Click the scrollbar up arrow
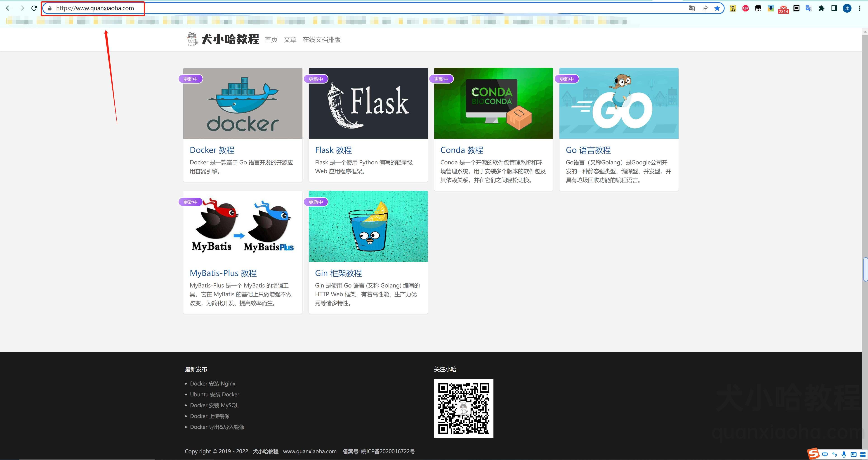This screenshot has width=868, height=460. coord(865,32)
